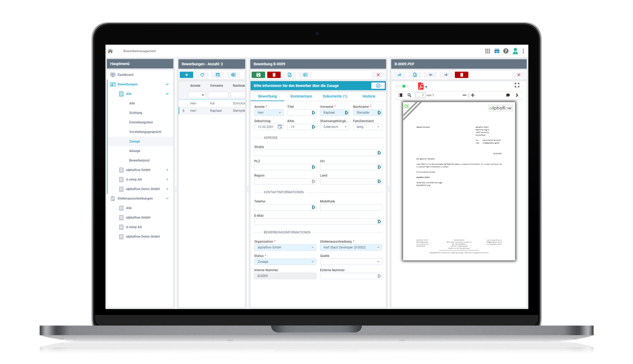The width and height of the screenshot is (633, 364).
Task: Delete B-0009.PDF with red trash button
Action: [x=461, y=75]
